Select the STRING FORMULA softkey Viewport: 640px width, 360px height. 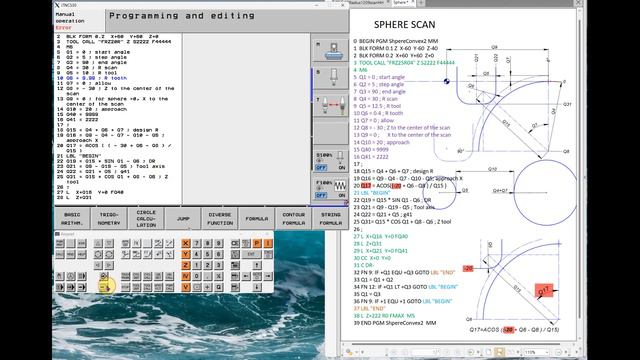click(x=331, y=219)
